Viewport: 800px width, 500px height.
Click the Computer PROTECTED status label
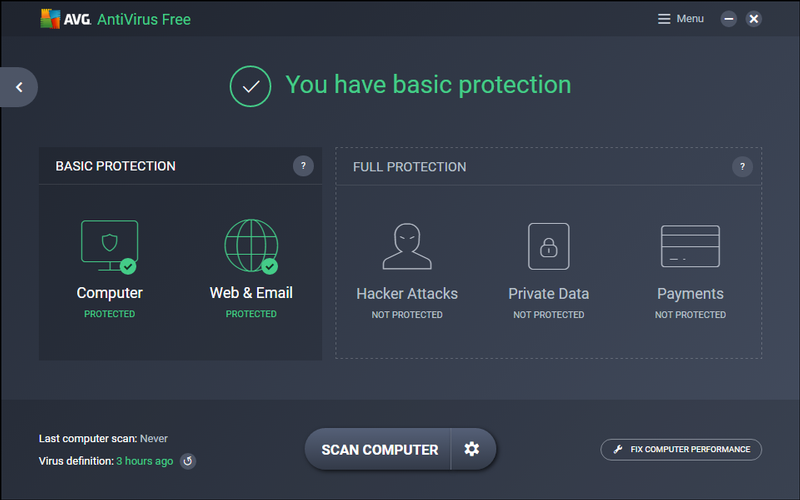click(x=109, y=314)
